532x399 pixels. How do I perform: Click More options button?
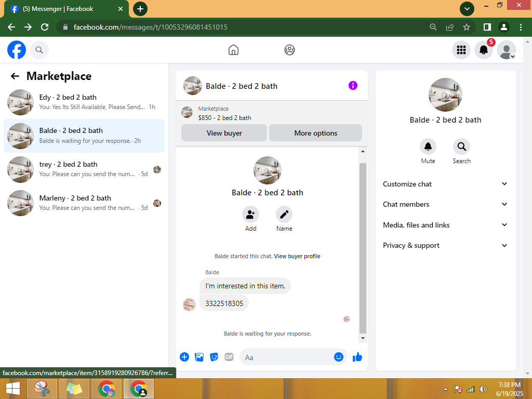(315, 133)
